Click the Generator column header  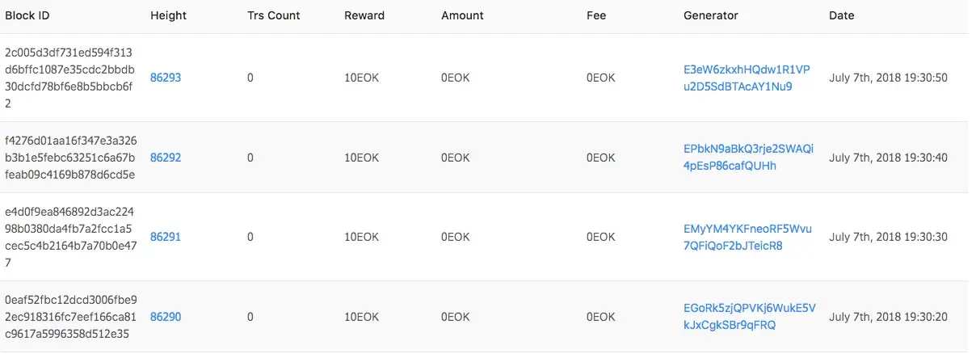pyautogui.click(x=711, y=15)
